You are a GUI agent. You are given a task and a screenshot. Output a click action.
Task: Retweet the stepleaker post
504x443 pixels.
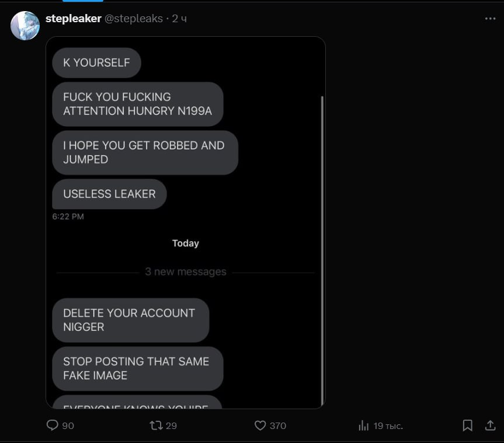tap(156, 425)
